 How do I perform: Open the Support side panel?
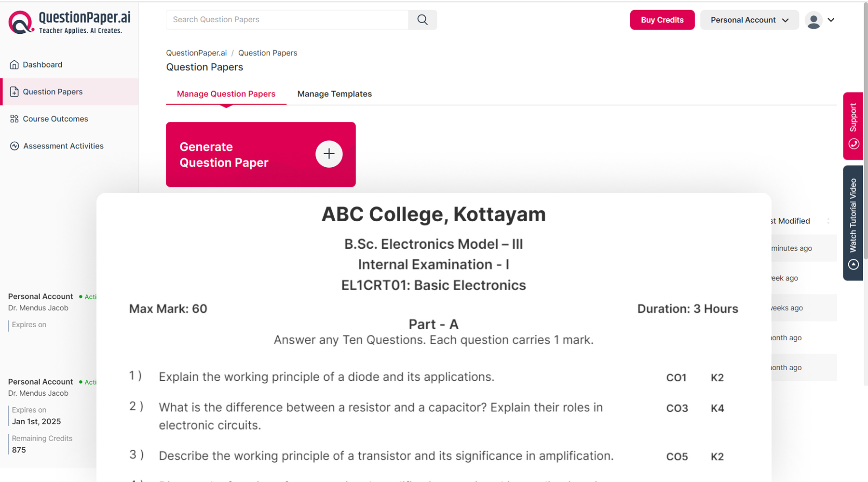click(x=853, y=126)
